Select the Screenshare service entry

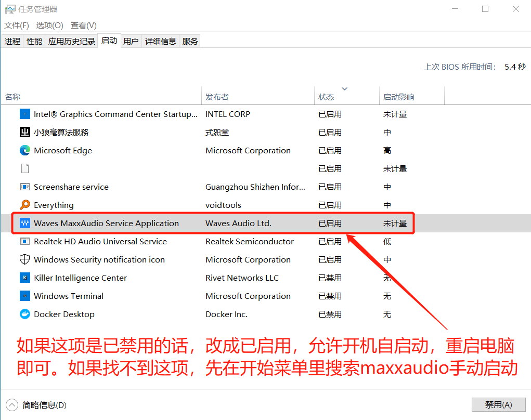point(265,187)
